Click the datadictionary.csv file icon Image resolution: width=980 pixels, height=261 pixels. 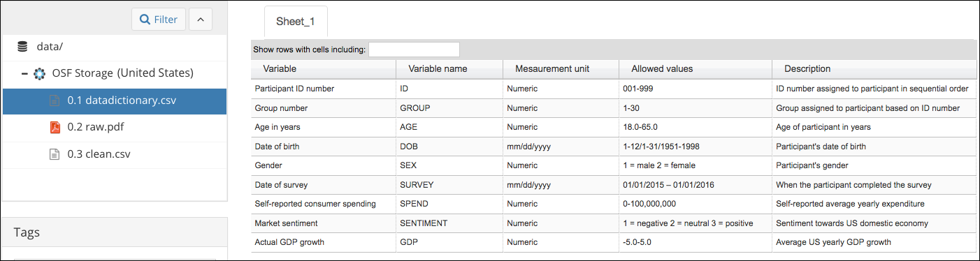click(x=54, y=100)
